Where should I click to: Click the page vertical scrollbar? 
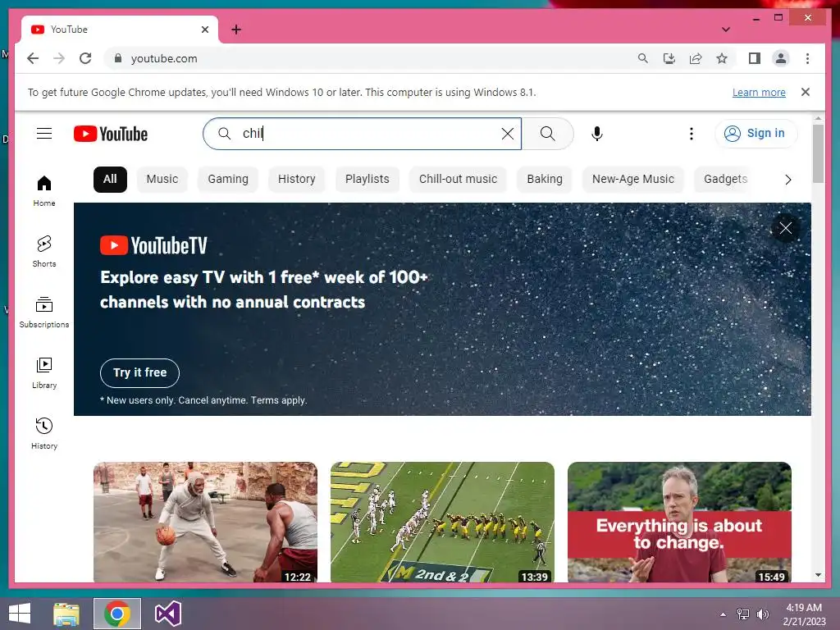818,153
